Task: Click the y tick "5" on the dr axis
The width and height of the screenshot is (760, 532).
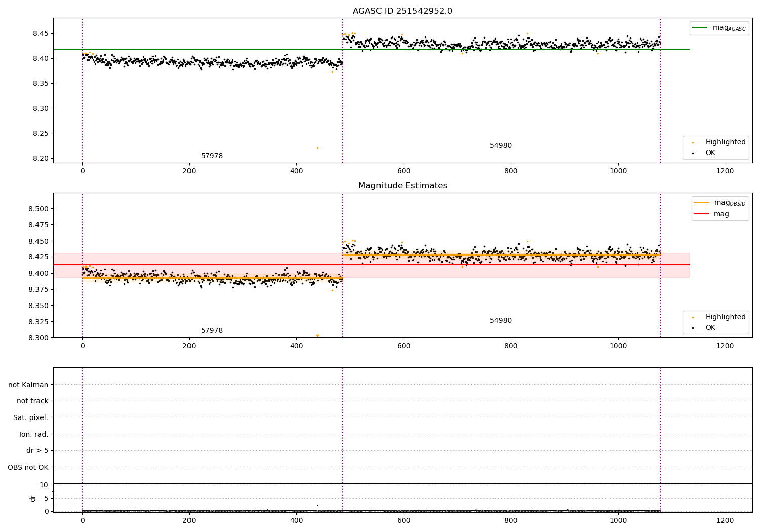Action: [x=46, y=499]
